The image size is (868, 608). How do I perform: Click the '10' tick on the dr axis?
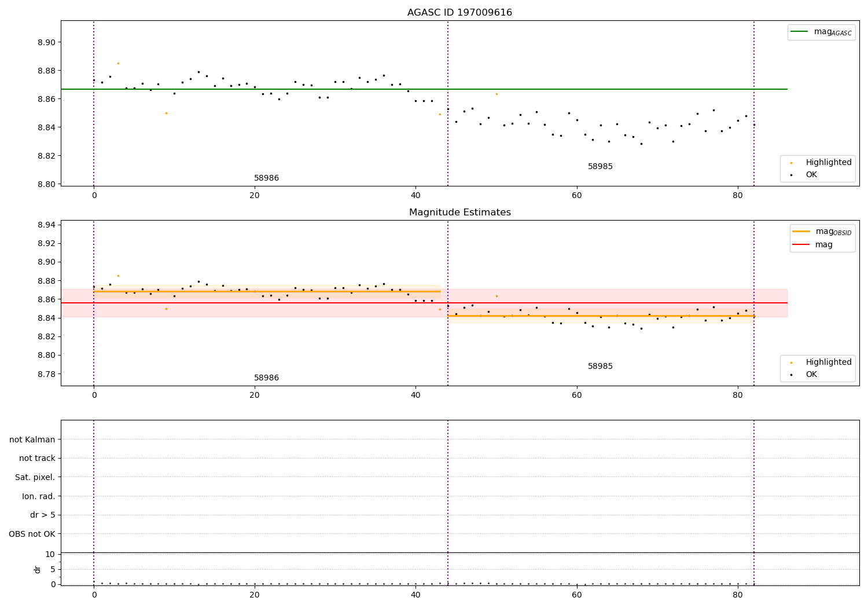pos(50,554)
